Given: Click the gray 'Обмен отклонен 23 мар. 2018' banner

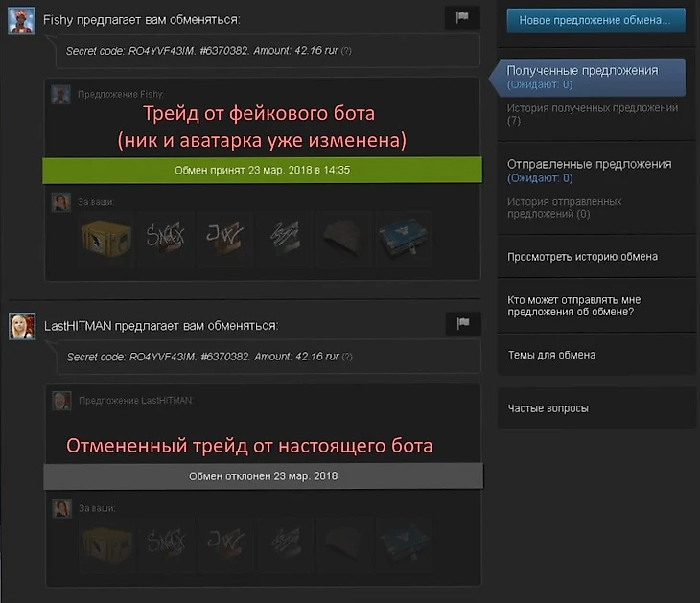Looking at the screenshot, I should (x=263, y=476).
